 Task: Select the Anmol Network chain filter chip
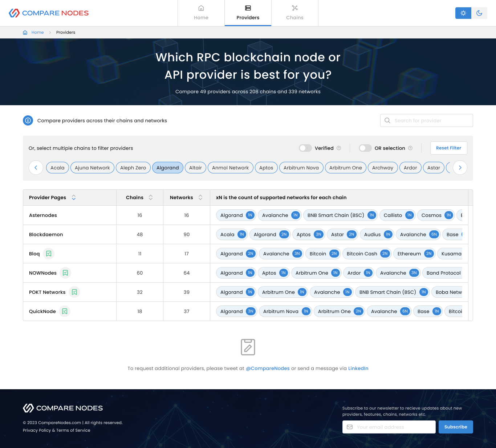[231, 168]
